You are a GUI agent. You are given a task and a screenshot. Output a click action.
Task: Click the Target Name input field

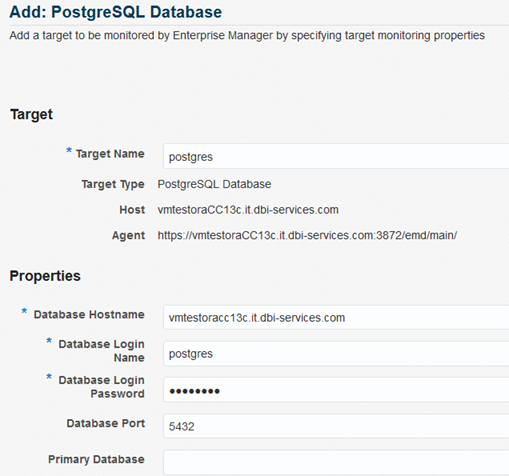pyautogui.click(x=336, y=156)
